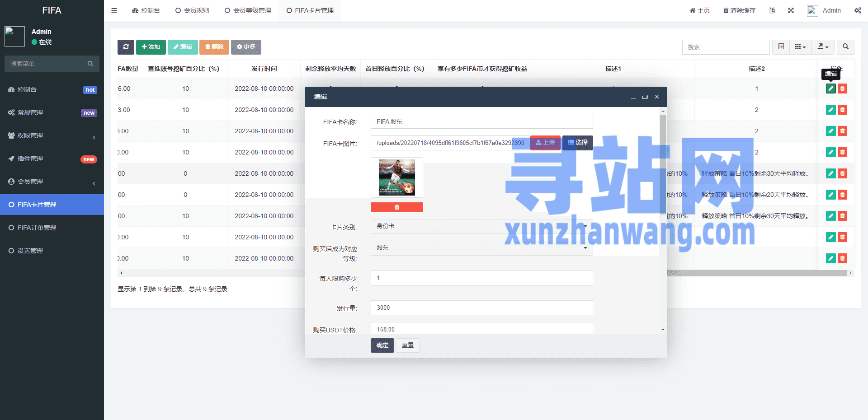This screenshot has height=420, width=868.
Task: Click the red trash bar under thumbnail
Action: click(x=397, y=207)
